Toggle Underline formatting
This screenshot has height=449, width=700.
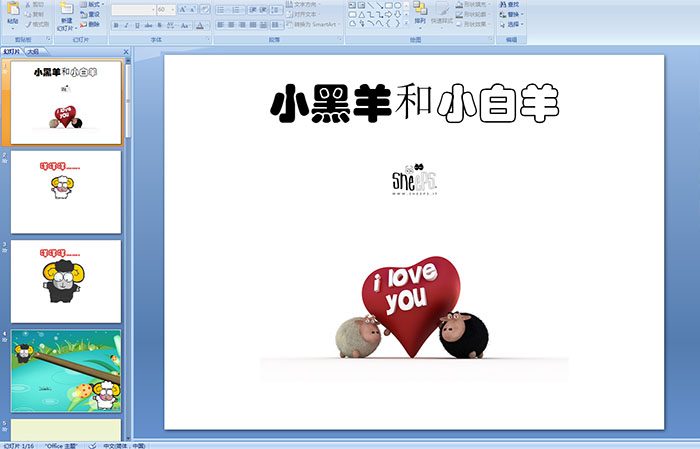(x=137, y=25)
